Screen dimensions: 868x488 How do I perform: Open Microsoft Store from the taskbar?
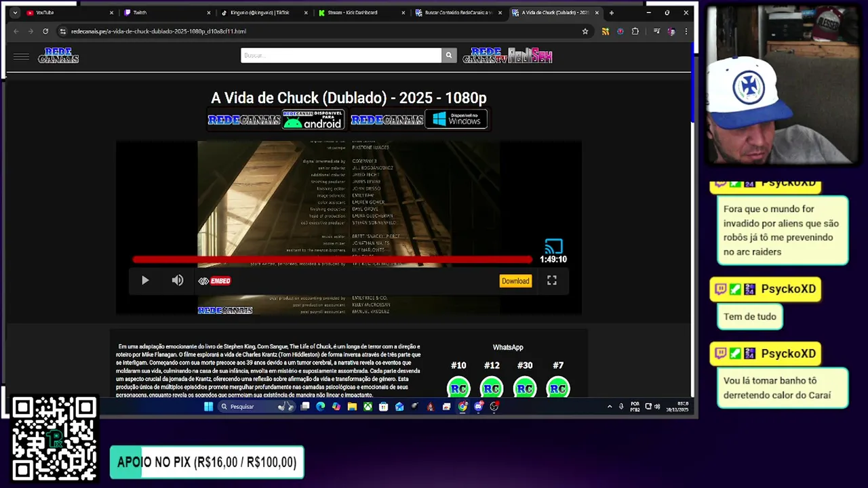click(383, 407)
